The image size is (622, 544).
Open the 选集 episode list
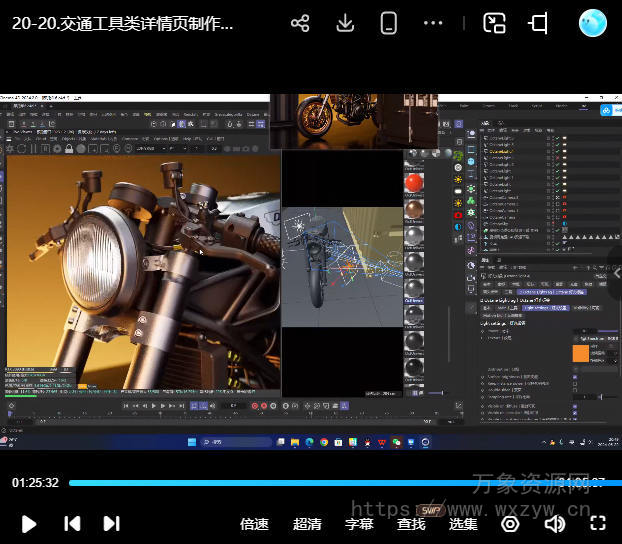click(463, 523)
